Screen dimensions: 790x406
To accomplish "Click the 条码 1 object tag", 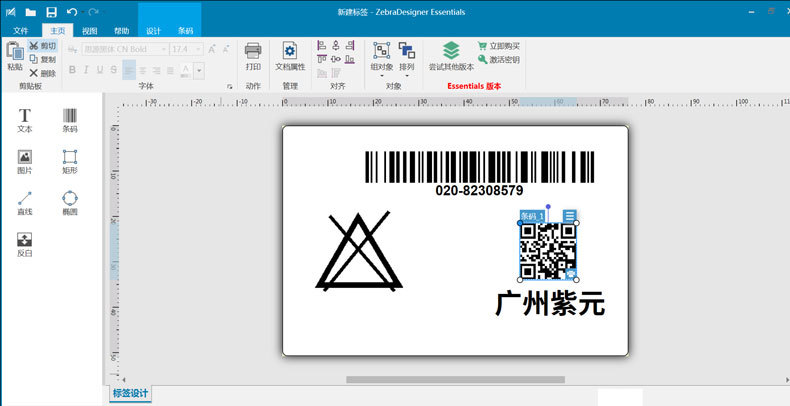I will (532, 216).
